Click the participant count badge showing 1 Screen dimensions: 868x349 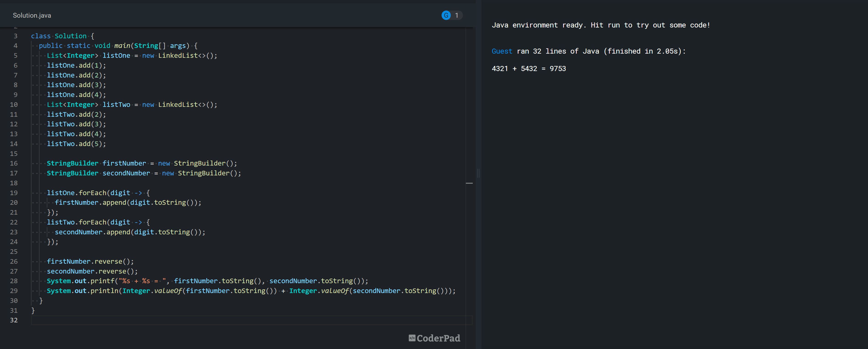tap(456, 15)
